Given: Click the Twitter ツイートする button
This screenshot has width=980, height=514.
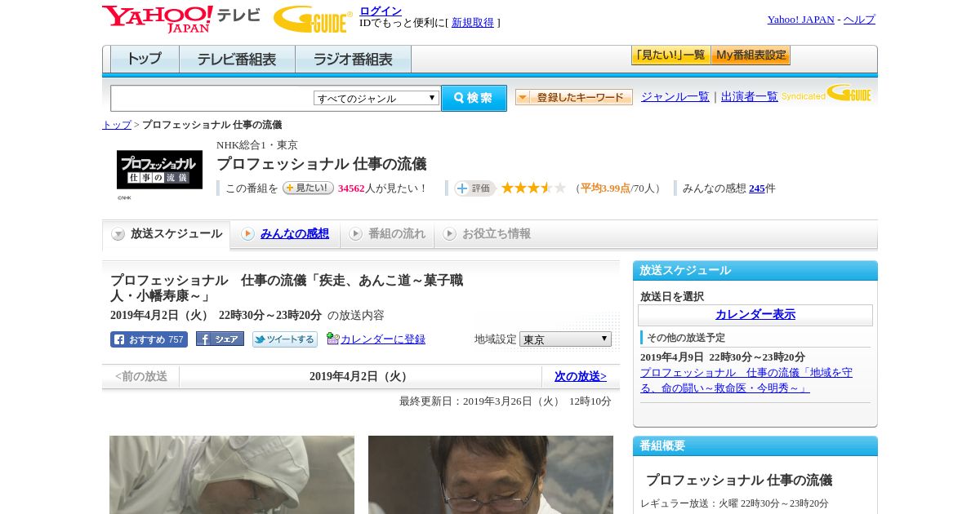Looking at the screenshot, I should (285, 339).
